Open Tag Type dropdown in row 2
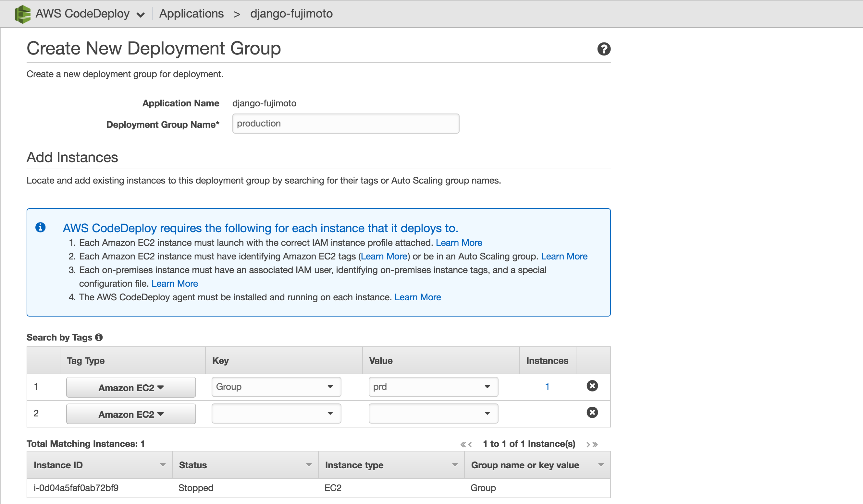This screenshot has width=863, height=504. pyautogui.click(x=131, y=414)
